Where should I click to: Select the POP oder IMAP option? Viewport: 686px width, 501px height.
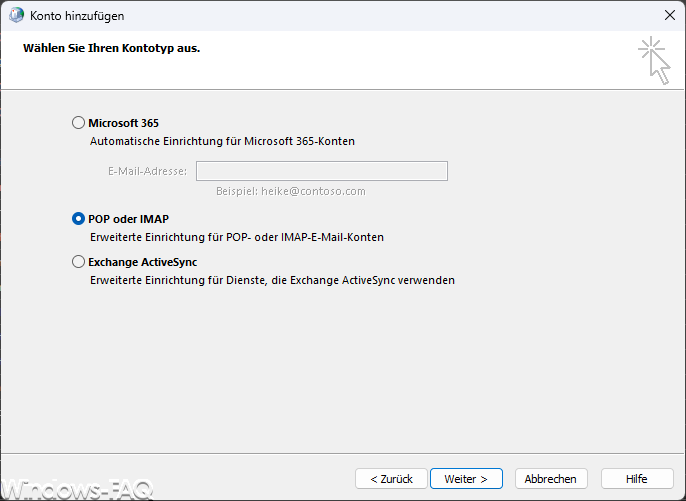[78, 219]
